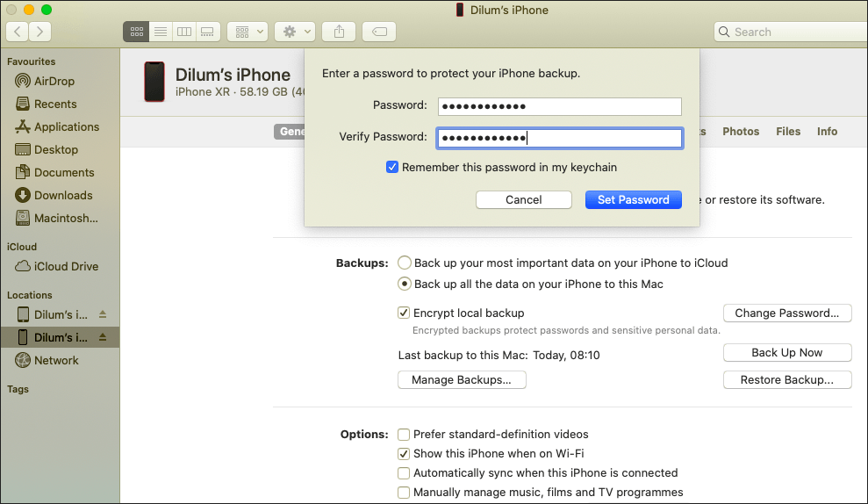Enable Automatically sync when iPhone is connected
The image size is (868, 504).
[x=404, y=473]
